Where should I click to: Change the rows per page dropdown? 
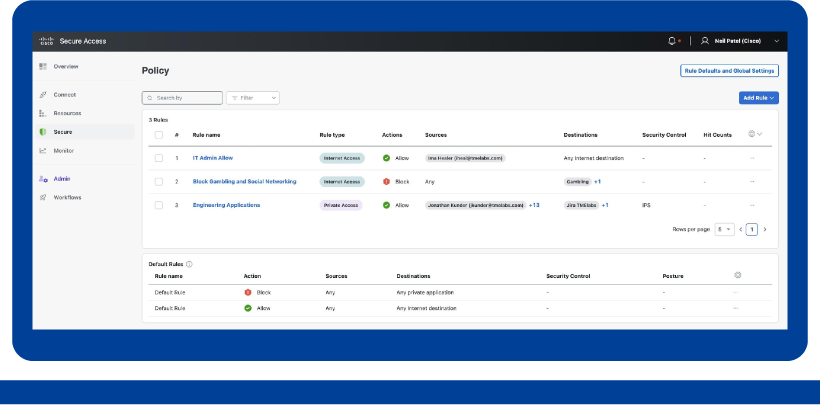[x=724, y=229]
